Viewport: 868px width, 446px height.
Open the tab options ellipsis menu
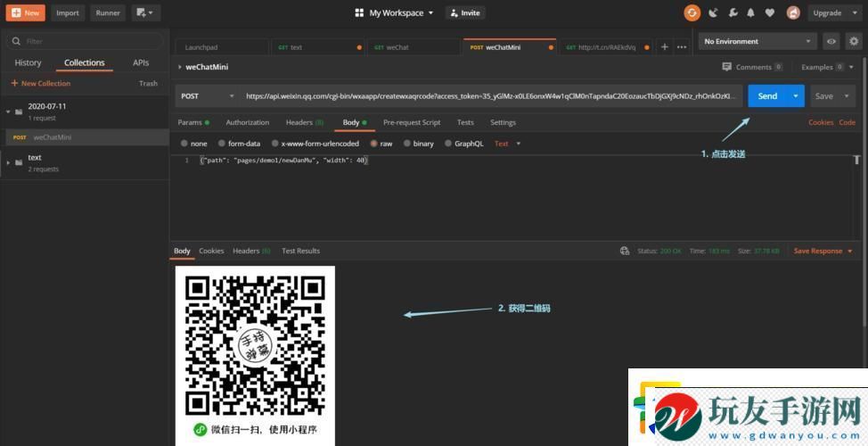pos(682,47)
